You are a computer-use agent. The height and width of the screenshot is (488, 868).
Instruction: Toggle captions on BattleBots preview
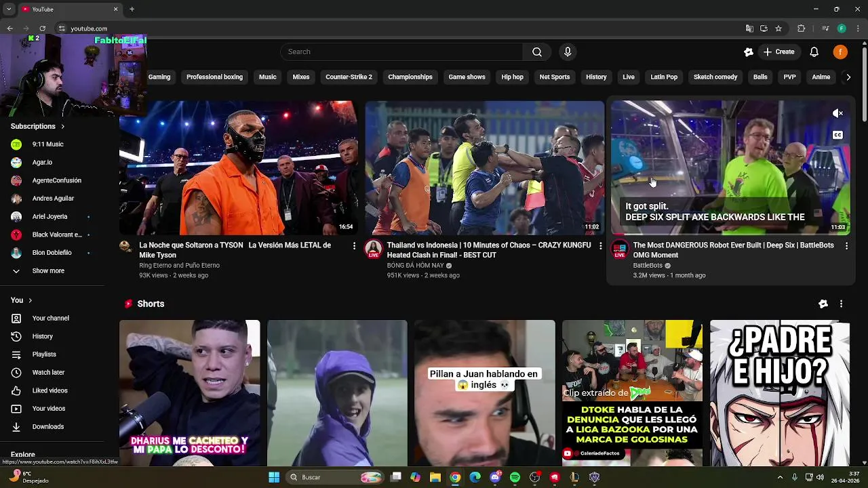(x=837, y=135)
